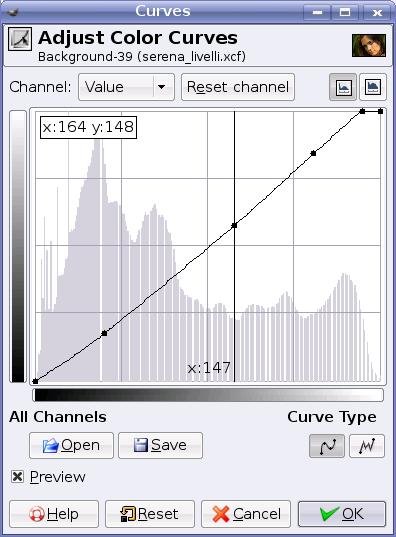Maximize the Curves window
396x537 pixels.
click(x=345, y=13)
